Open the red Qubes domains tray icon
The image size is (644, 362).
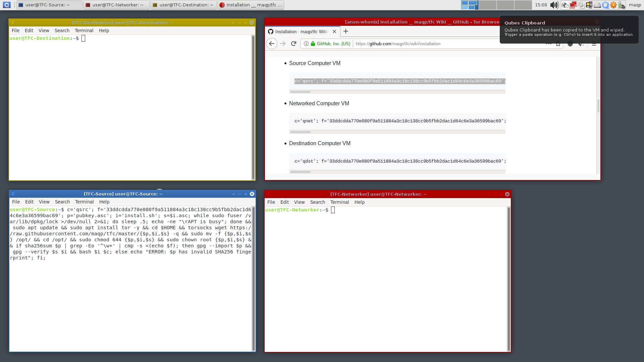573,5
